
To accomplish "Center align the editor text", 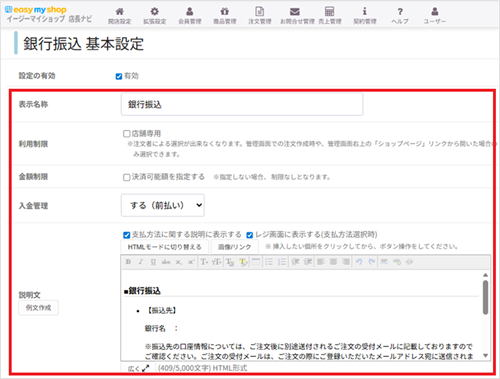I will 333,262.
